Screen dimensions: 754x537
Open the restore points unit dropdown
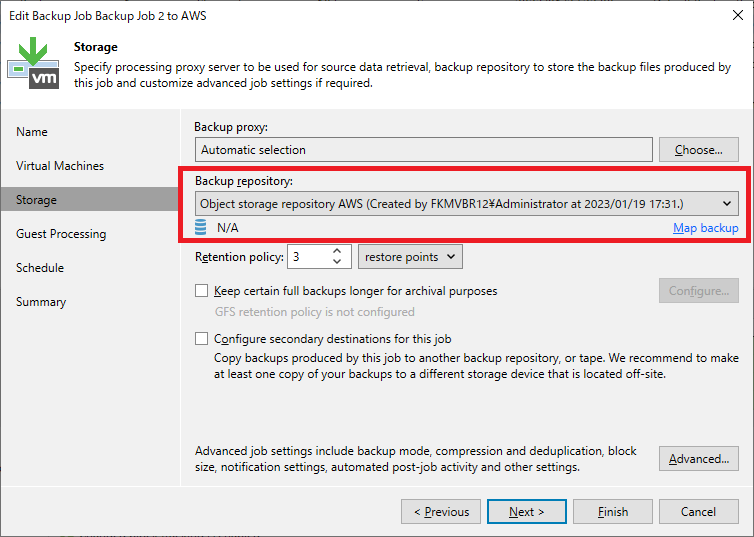click(410, 257)
